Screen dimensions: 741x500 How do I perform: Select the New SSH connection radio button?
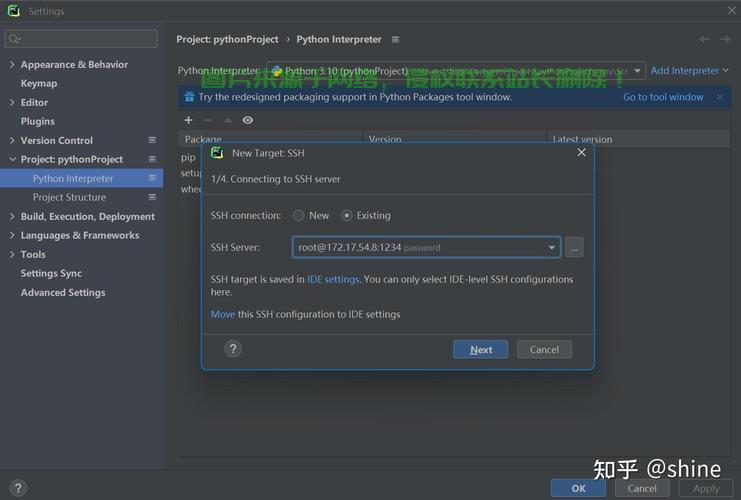[x=298, y=216]
